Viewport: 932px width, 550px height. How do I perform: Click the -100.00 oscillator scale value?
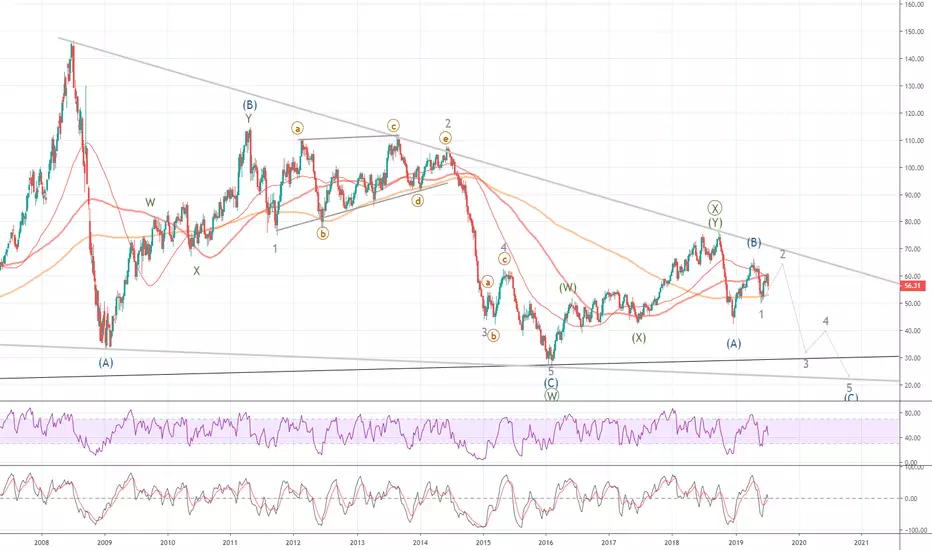click(914, 530)
